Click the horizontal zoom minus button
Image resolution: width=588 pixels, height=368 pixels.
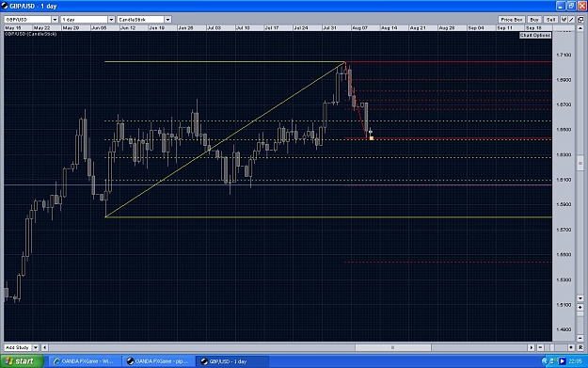coord(540,347)
